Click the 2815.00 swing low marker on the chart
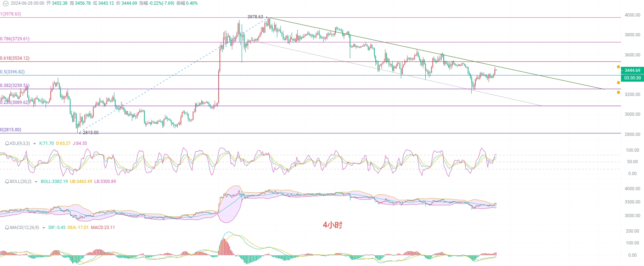This screenshot has height=266, width=644. tap(91, 133)
